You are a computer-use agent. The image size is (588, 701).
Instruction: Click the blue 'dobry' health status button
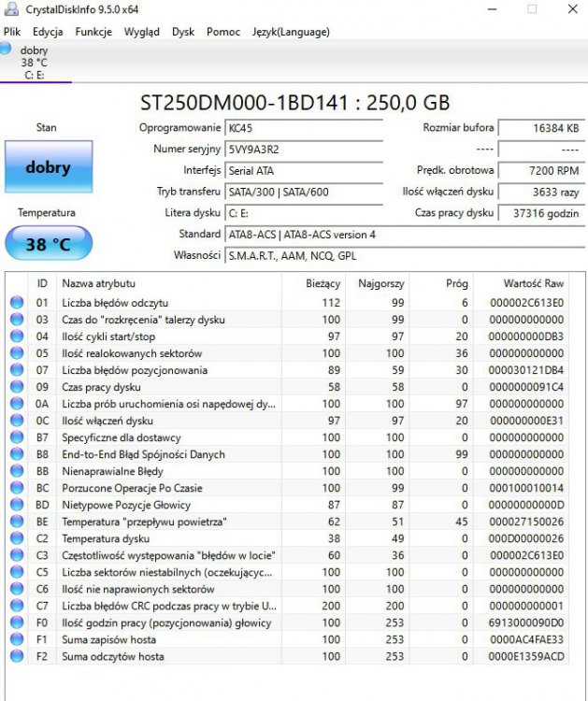tap(49, 167)
